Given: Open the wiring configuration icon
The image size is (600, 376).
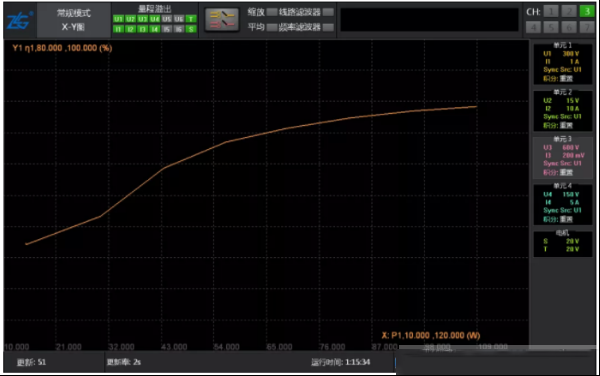Looking at the screenshot, I should click(x=222, y=20).
